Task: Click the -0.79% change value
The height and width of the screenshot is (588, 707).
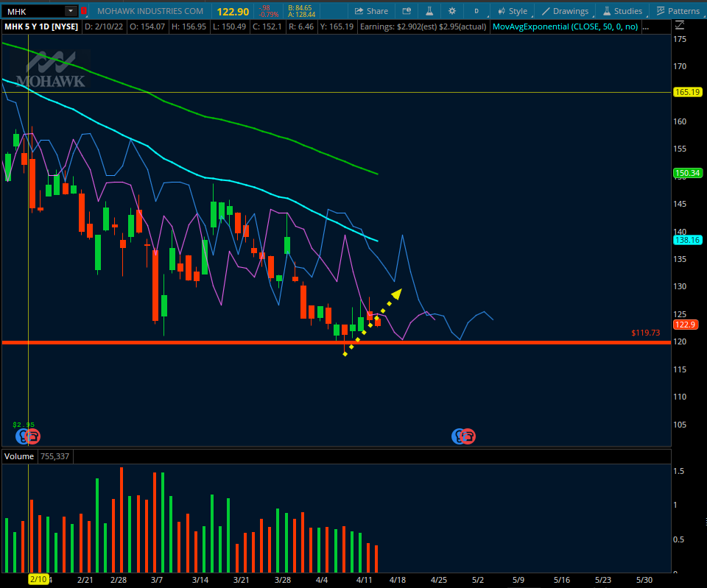Action: (x=269, y=15)
